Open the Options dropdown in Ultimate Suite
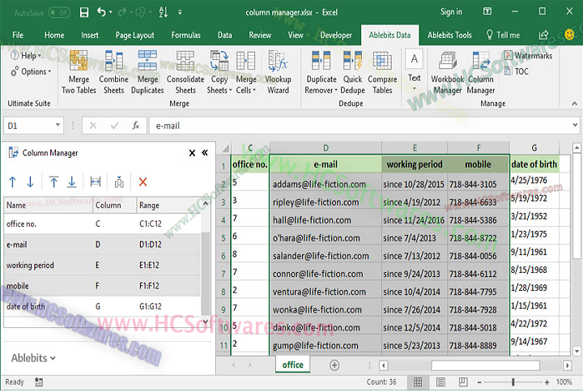Viewport: 583px width, 392px height. click(31, 71)
